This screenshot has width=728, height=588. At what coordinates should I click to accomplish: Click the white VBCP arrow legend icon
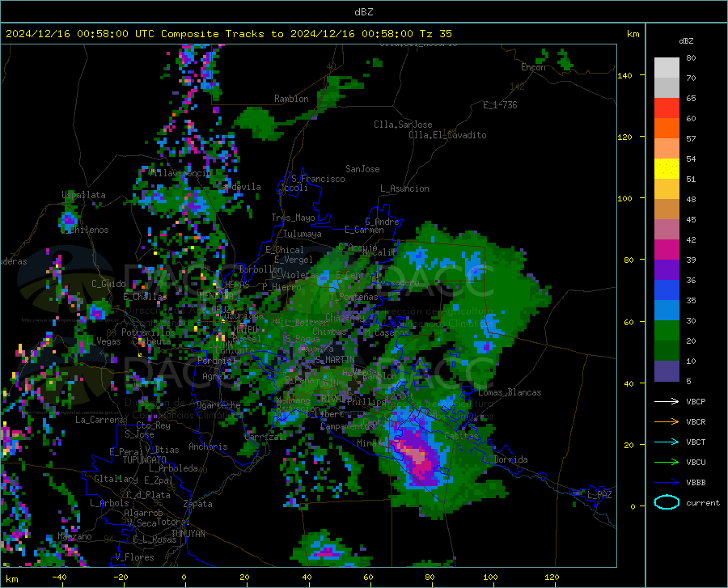(667, 401)
